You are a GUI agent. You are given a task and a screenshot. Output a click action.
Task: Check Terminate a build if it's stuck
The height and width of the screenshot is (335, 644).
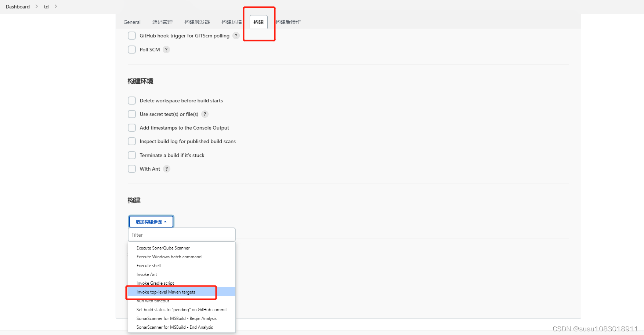(132, 155)
